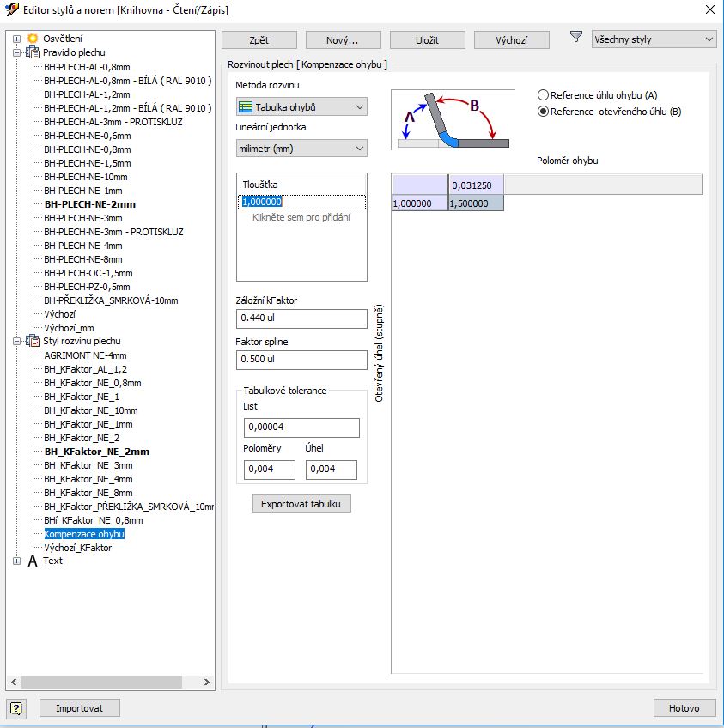Click the help question mark icon
Image resolution: width=724 pixels, height=728 pixels.
click(17, 708)
